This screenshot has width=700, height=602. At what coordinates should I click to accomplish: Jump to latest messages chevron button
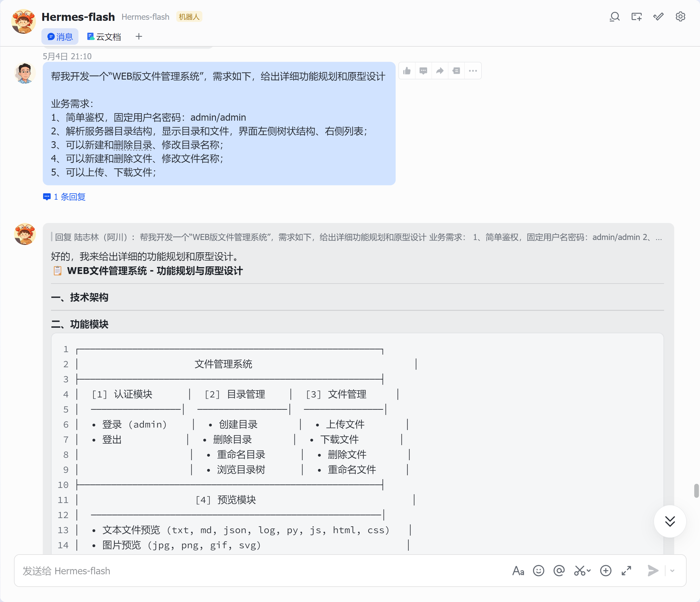670,521
